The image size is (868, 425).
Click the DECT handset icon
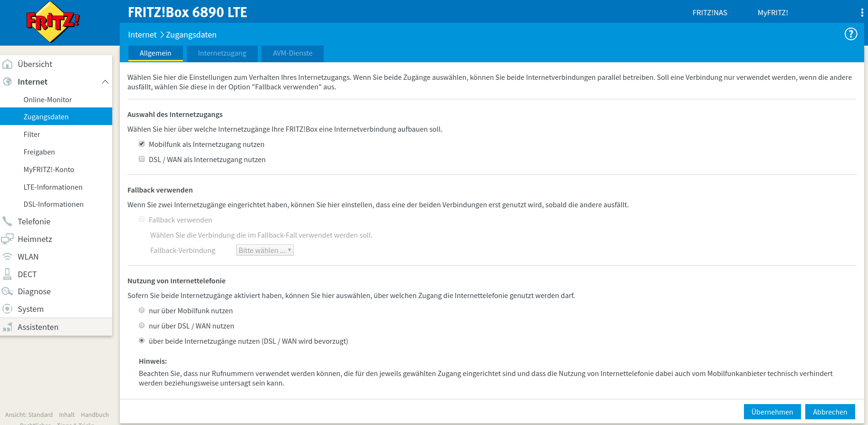8,274
